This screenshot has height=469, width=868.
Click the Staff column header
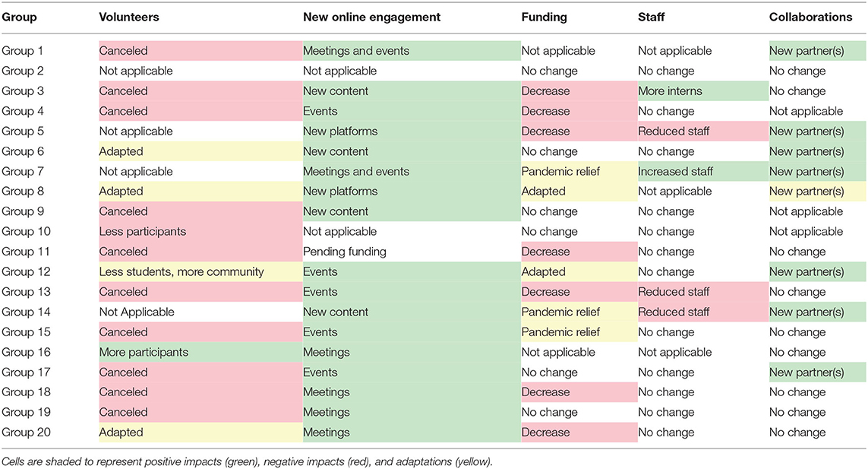[x=651, y=17]
